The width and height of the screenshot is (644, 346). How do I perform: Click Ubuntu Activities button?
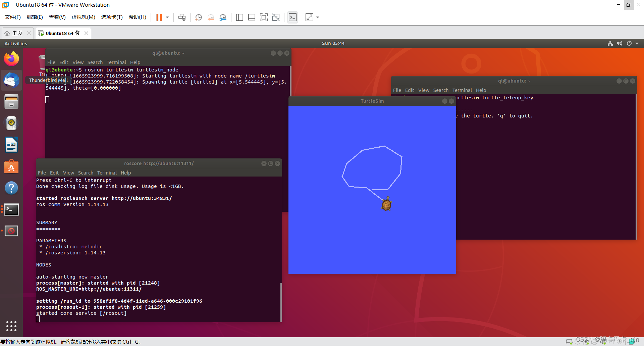[x=16, y=43]
